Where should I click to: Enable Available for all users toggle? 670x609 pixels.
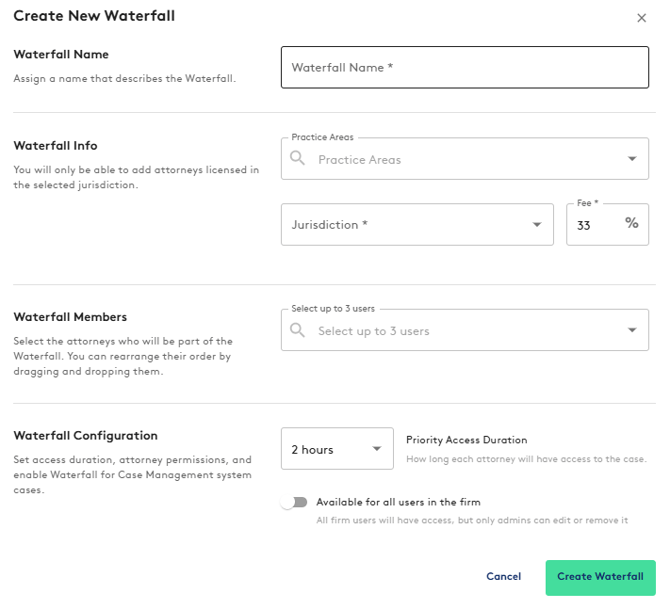click(x=294, y=503)
